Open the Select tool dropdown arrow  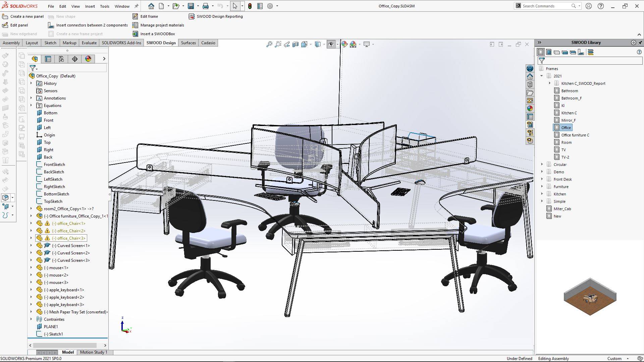[x=242, y=6]
